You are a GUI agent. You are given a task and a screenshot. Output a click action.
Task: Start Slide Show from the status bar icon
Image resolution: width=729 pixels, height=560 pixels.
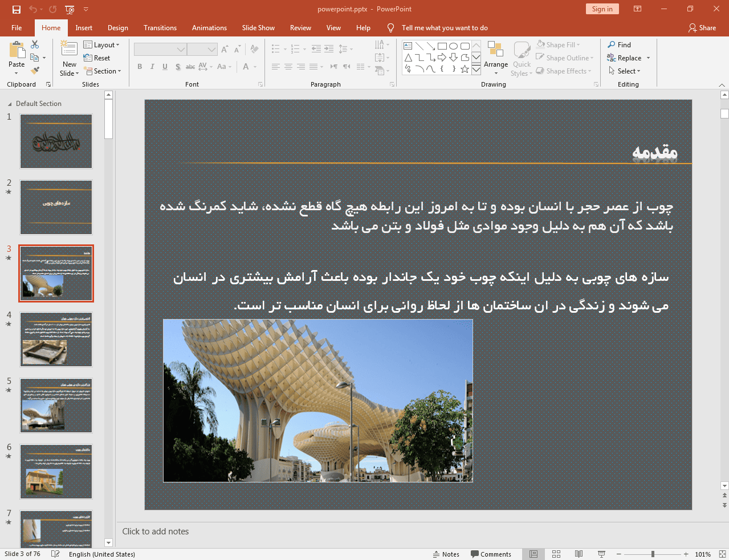[x=601, y=554]
